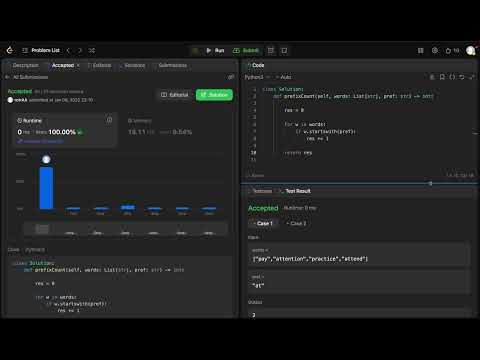The image size is (480, 360).
Task: Copy the submission link icon
Action: [x=231, y=77]
